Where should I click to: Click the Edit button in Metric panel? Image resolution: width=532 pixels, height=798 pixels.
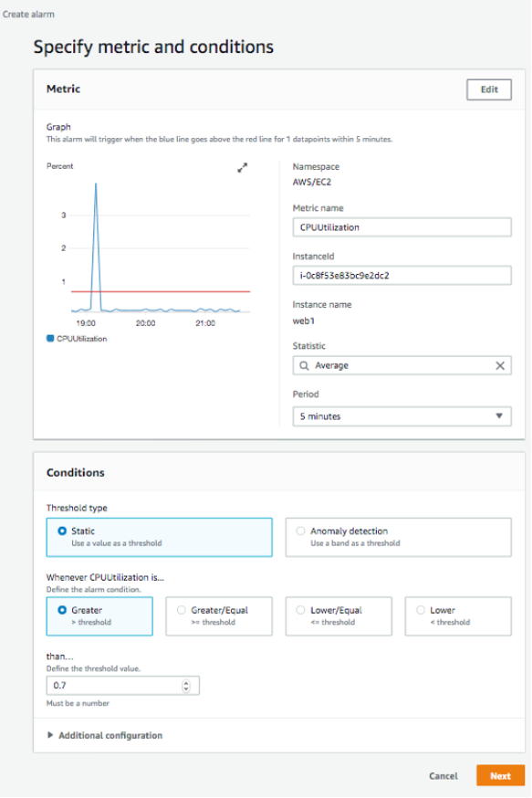(x=488, y=89)
